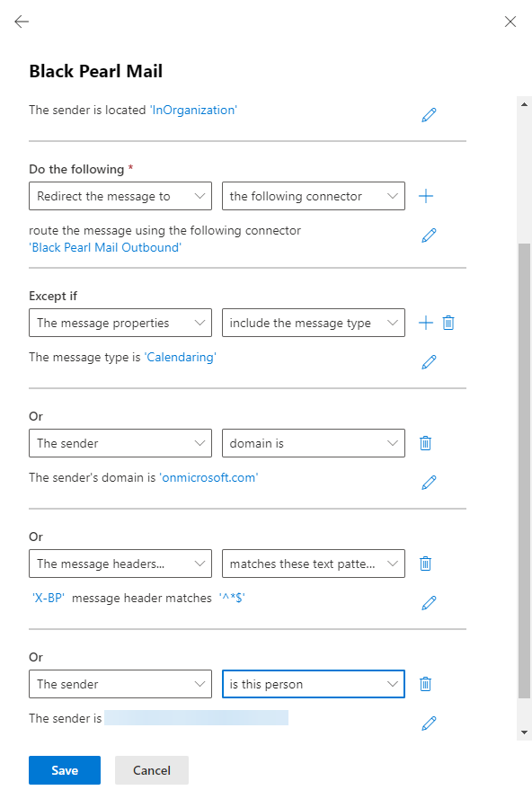
Task: Click the 'X-BP' header name link
Action: (x=49, y=599)
